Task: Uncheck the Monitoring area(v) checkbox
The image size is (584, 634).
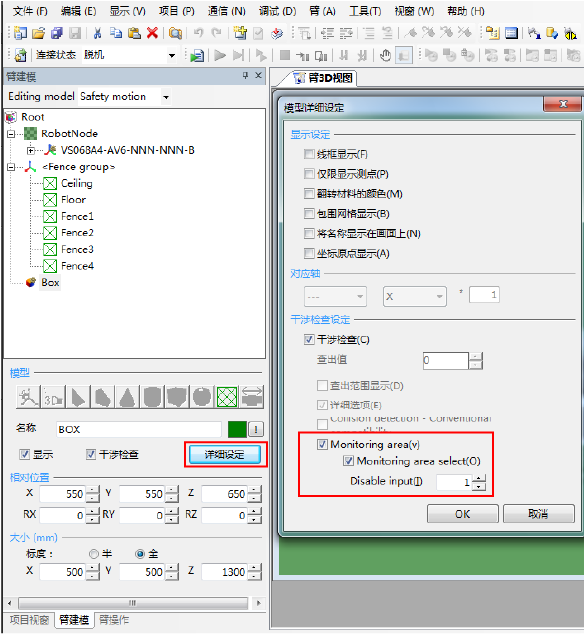Action: coord(322,445)
